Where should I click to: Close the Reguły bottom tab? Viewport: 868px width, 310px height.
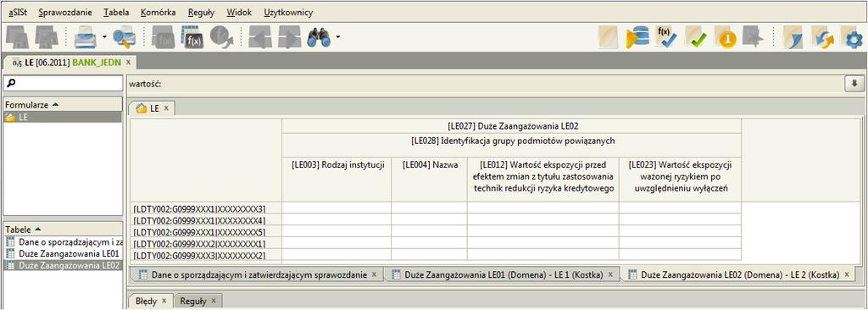coord(213,302)
